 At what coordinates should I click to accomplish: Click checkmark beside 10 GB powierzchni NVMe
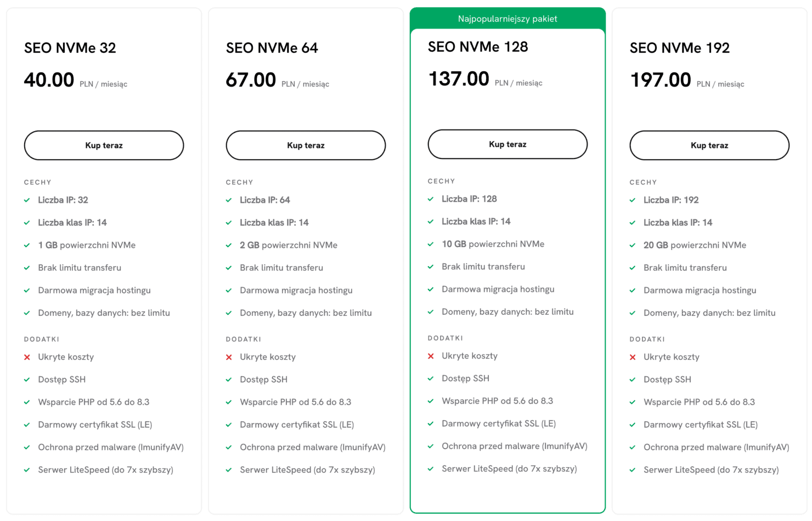click(x=431, y=244)
